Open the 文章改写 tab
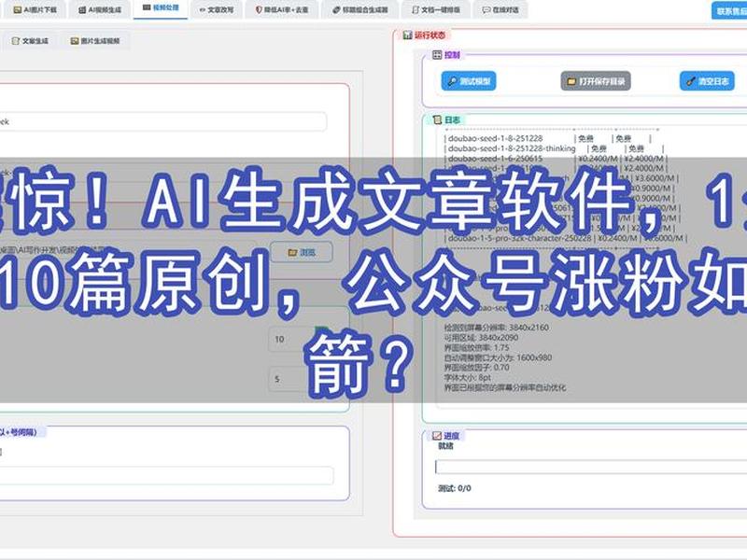 click(x=216, y=9)
